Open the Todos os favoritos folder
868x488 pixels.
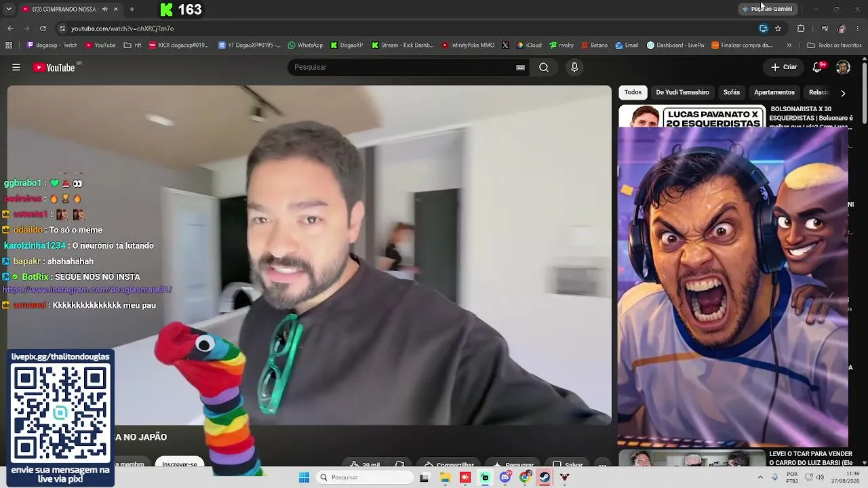click(834, 45)
